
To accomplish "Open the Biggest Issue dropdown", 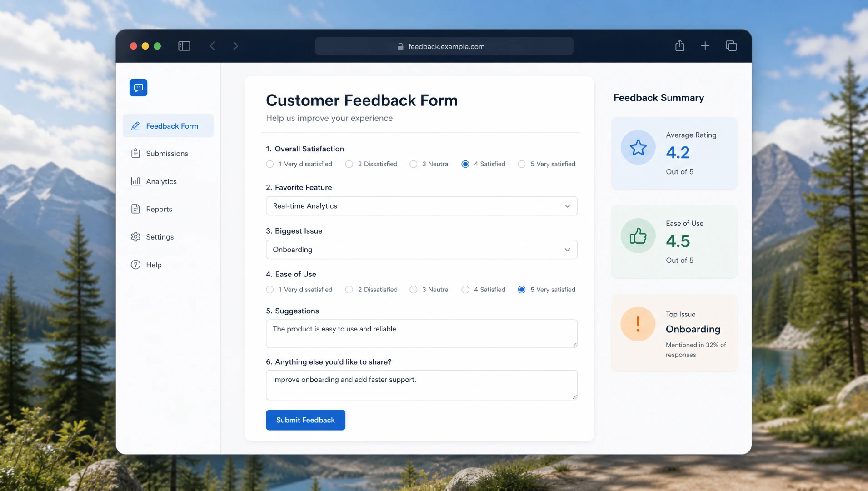I will point(421,250).
